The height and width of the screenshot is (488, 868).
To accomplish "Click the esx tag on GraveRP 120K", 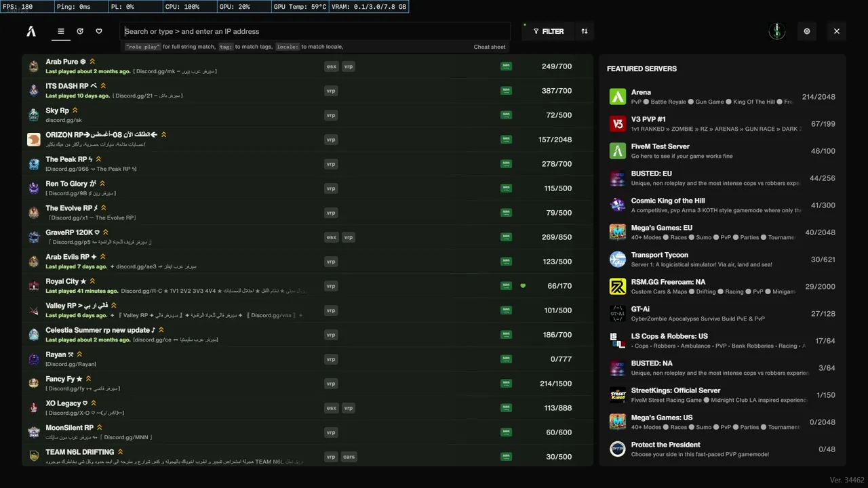I will [331, 237].
